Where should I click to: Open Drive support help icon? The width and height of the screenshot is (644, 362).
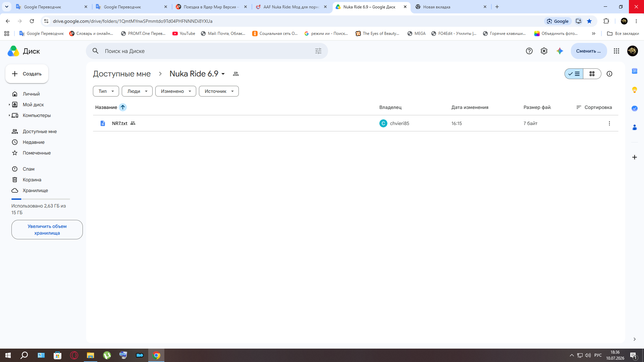tap(529, 51)
